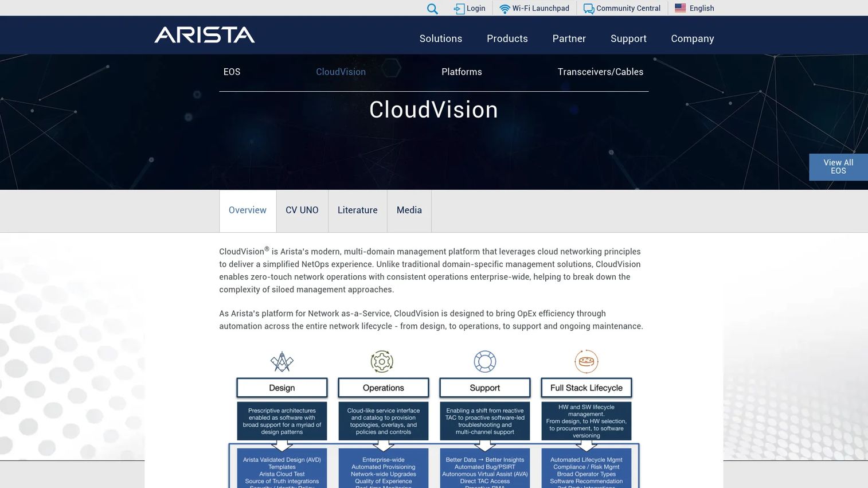
Task: Click the Full Stack Lifecycle icon
Action: (587, 362)
